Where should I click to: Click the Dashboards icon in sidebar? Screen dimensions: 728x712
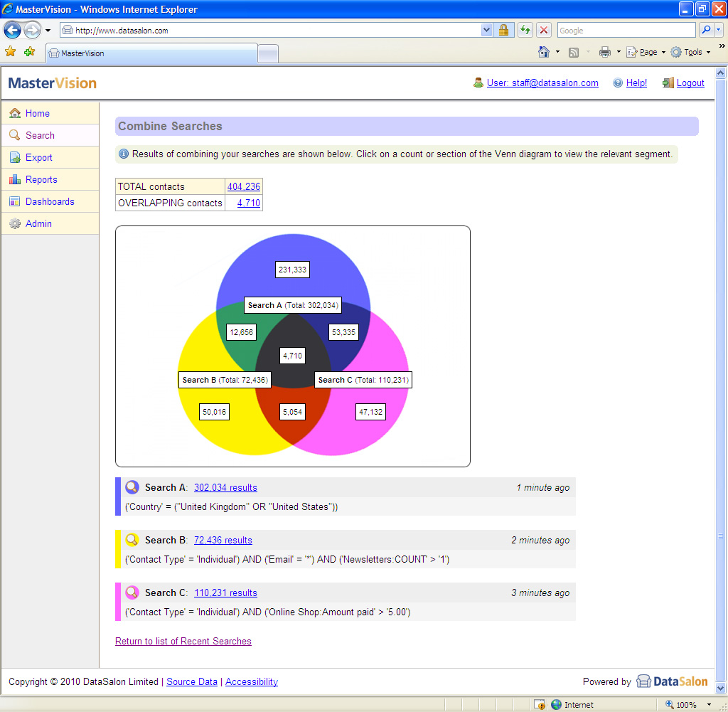tap(15, 201)
